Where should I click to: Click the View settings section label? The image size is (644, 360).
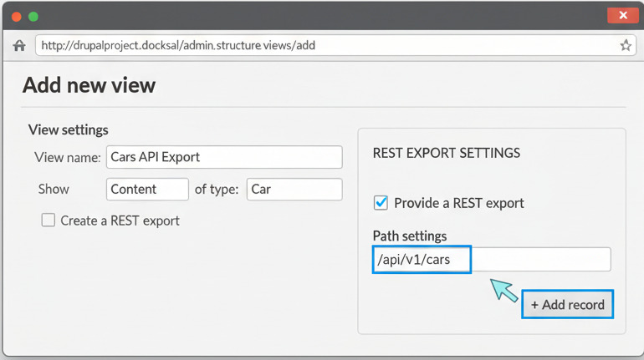pyautogui.click(x=69, y=129)
